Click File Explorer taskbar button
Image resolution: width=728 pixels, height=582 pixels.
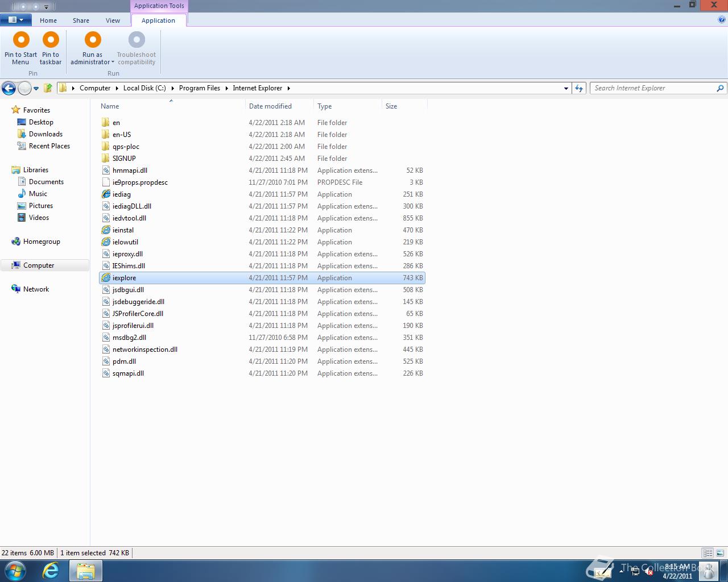tap(85, 571)
